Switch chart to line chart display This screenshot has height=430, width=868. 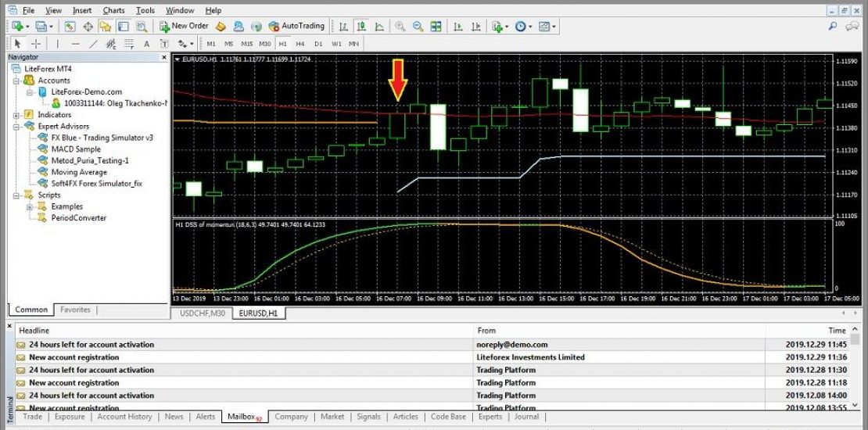coord(379,26)
